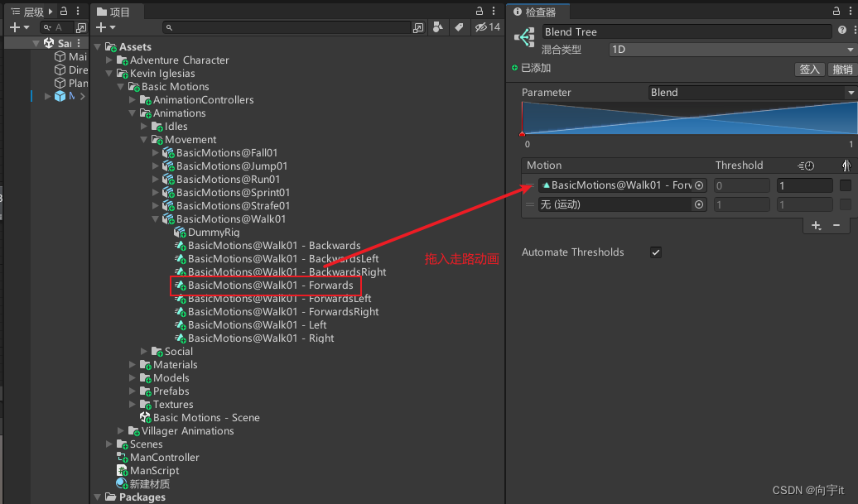Remove motion with the minus button
The height and width of the screenshot is (504, 858).
coord(836,225)
